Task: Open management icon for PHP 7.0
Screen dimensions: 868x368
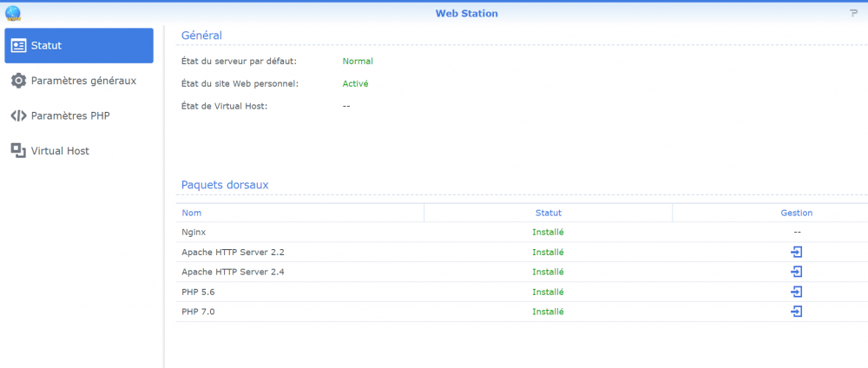Action: pyautogui.click(x=796, y=312)
